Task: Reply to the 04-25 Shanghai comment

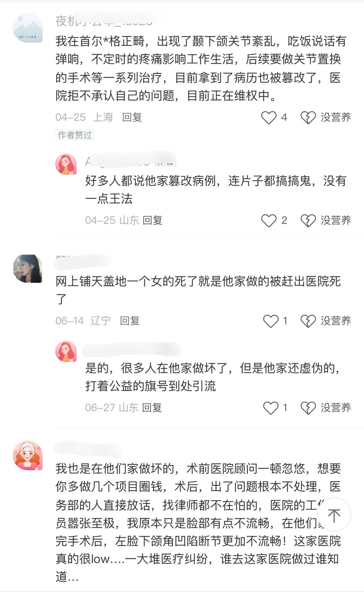Action: (x=132, y=117)
